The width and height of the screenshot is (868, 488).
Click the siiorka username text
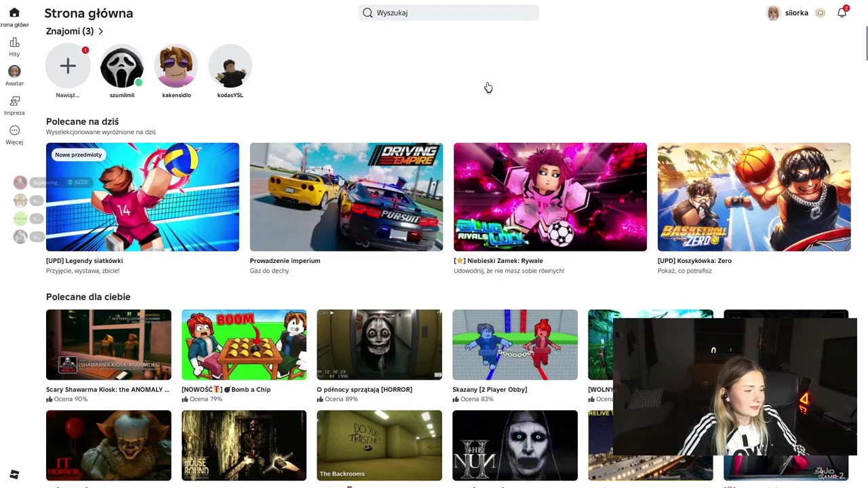pyautogui.click(x=797, y=13)
